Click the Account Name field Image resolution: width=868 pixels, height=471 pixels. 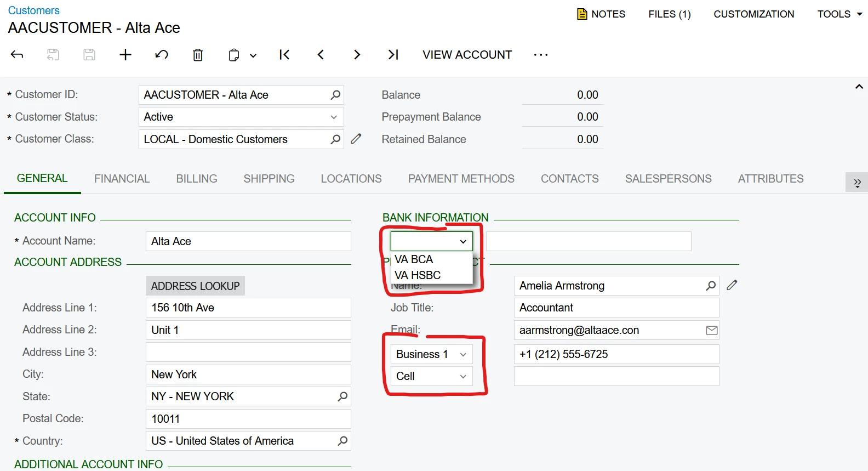click(x=248, y=241)
